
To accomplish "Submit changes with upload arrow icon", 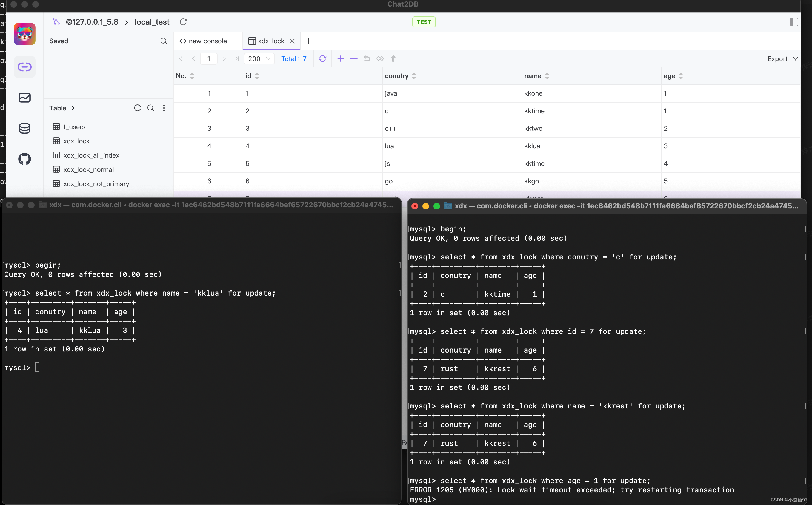I will 393,59.
